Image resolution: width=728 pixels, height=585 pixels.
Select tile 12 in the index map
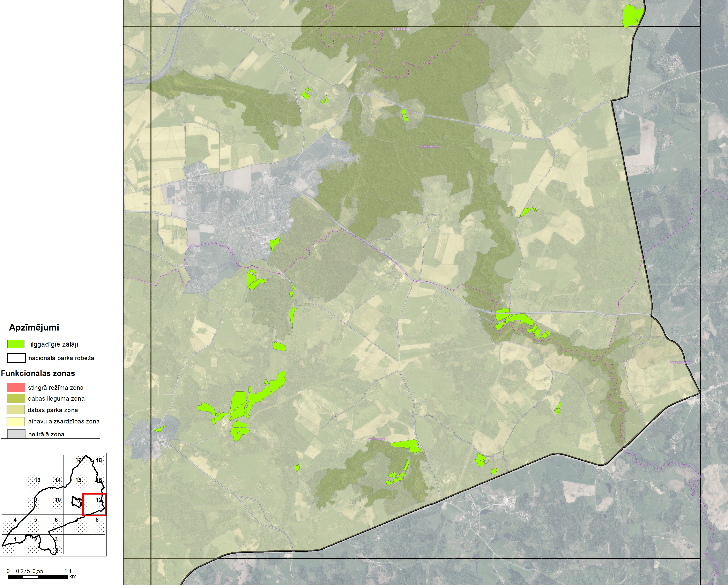pos(95,505)
